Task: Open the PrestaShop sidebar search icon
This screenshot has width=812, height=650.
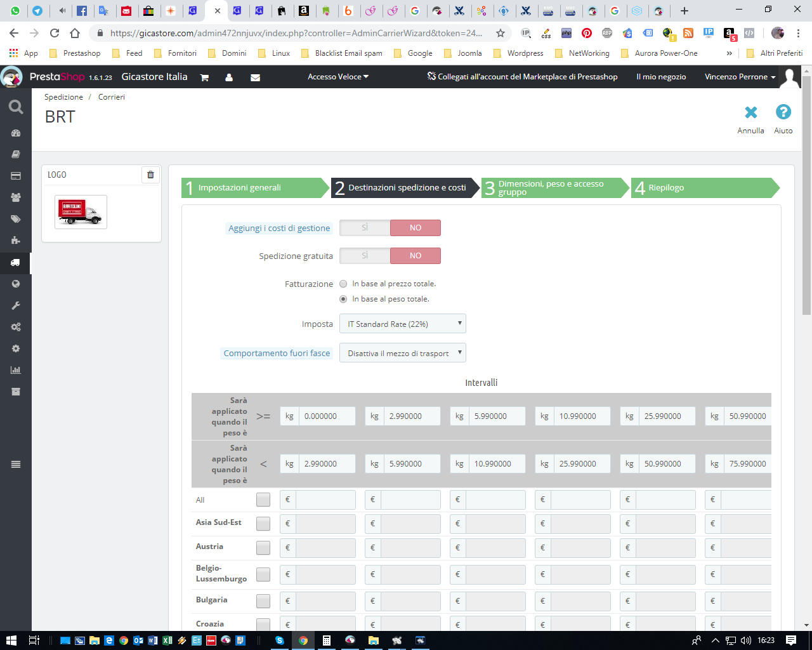Action: (x=16, y=107)
